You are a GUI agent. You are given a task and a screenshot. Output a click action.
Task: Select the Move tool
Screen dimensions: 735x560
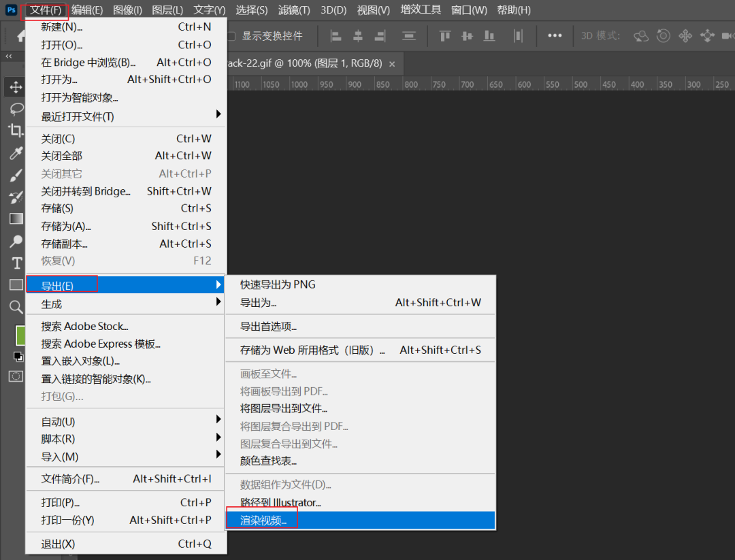(x=16, y=88)
